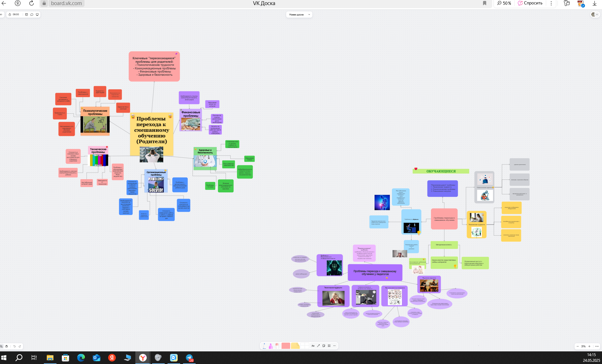Pick the pink rectangle shape swatch
602x364 pixels.
tap(286, 346)
